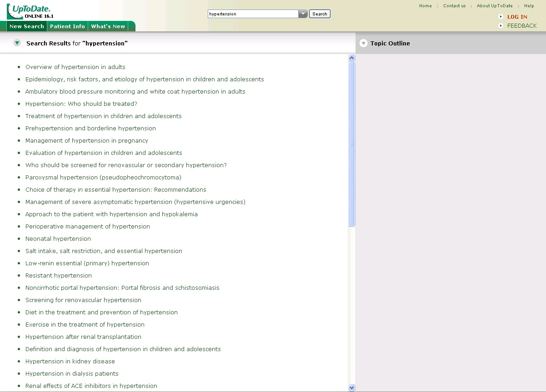Expand the Topic Outline panel arrow
This screenshot has width=546, height=392.
click(x=363, y=44)
